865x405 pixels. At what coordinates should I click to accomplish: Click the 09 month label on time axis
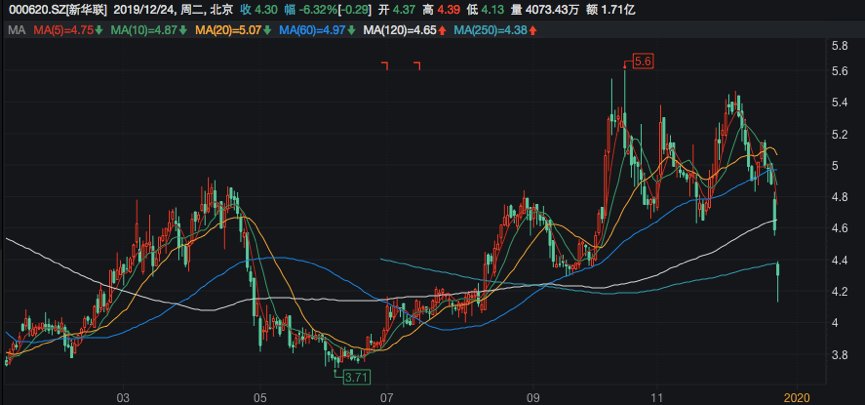pos(533,395)
